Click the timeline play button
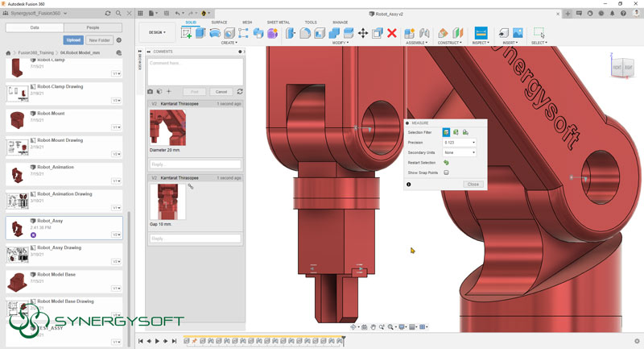The height and width of the screenshot is (349, 644). [157, 341]
